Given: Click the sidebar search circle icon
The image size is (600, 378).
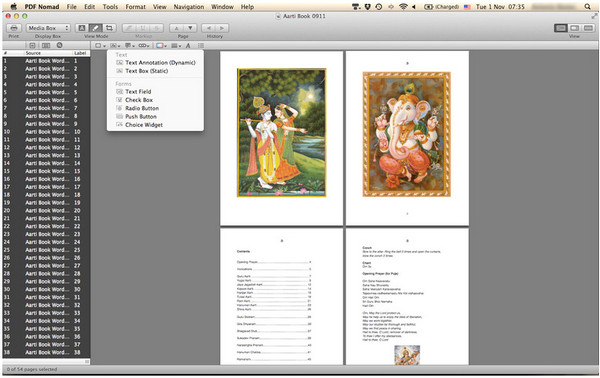Looking at the screenshot, I should click(59, 45).
